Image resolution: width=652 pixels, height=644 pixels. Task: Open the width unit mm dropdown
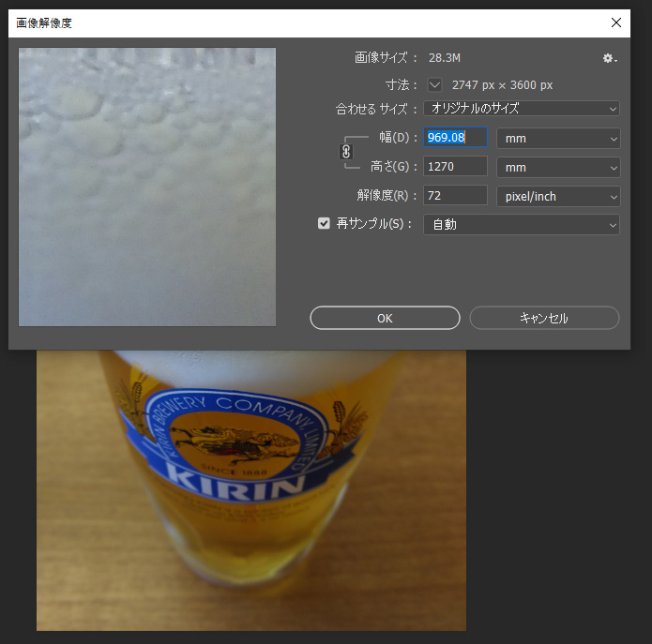(558, 139)
